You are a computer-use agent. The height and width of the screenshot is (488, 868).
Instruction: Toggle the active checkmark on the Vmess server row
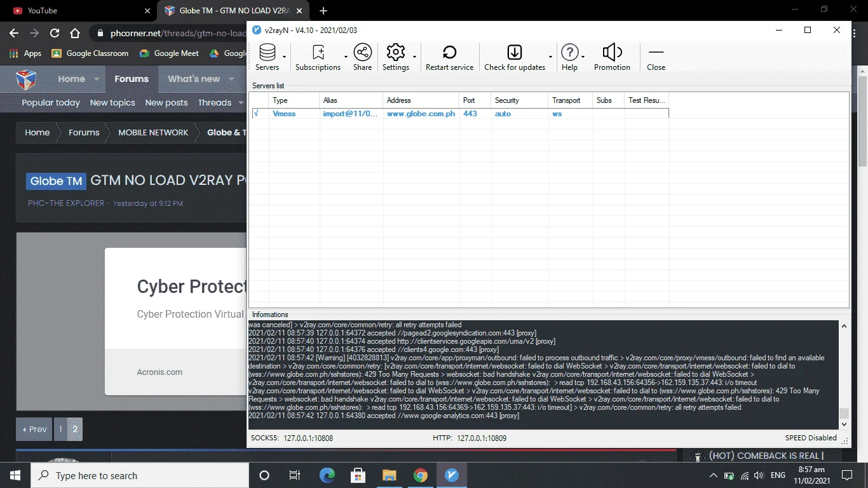255,113
